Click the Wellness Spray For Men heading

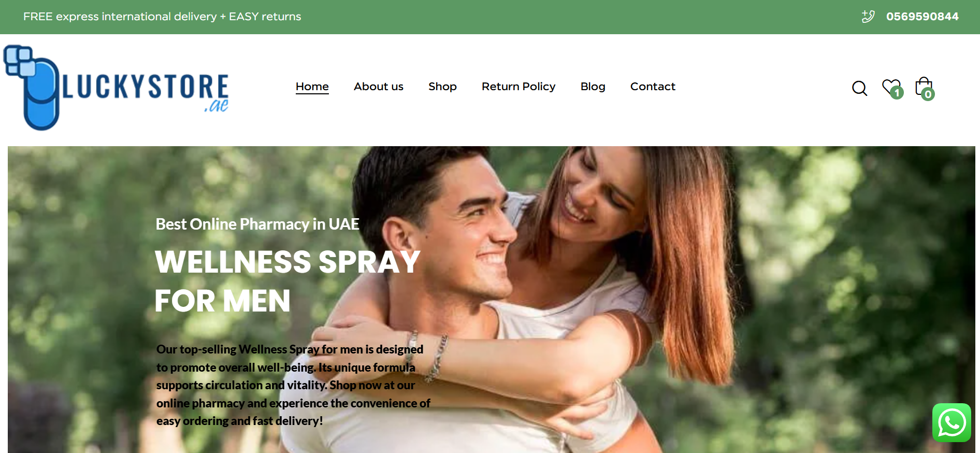tap(287, 281)
